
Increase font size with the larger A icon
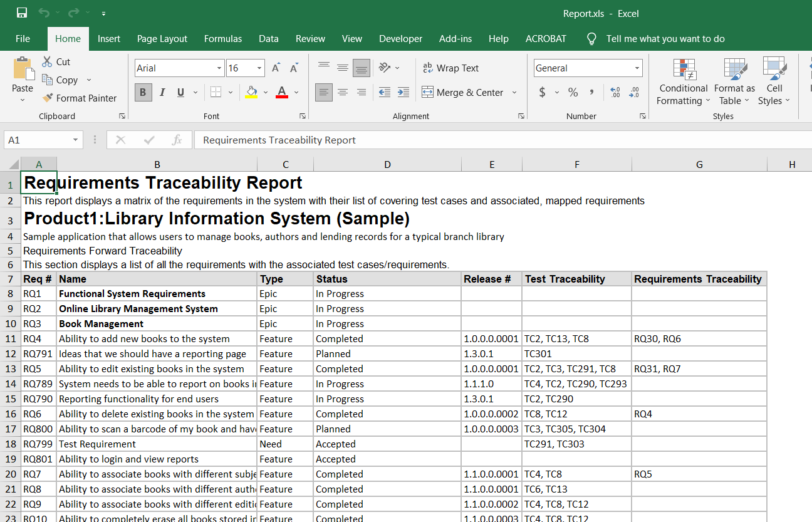[x=276, y=68]
